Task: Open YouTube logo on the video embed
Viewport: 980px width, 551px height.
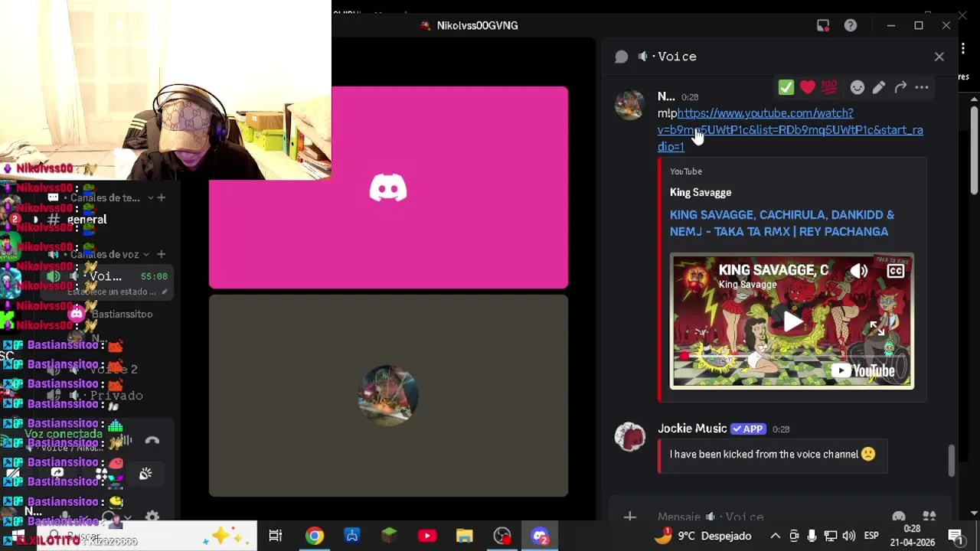Action: tap(863, 371)
